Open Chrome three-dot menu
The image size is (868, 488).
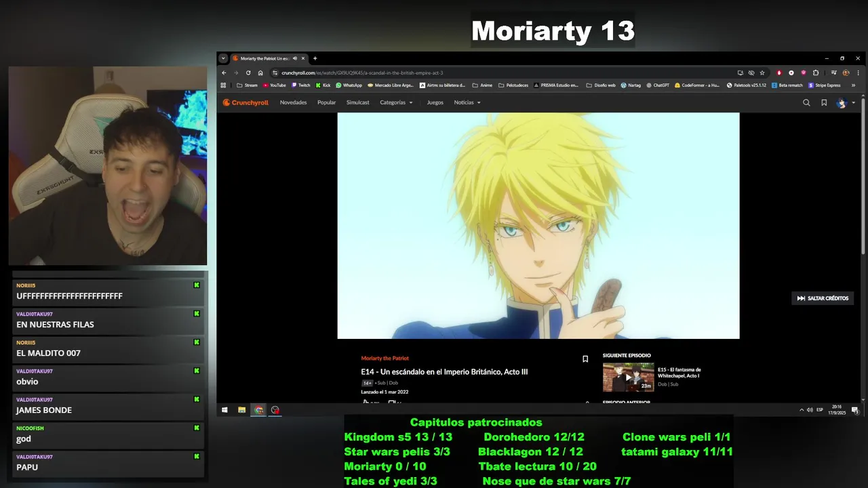tap(859, 73)
